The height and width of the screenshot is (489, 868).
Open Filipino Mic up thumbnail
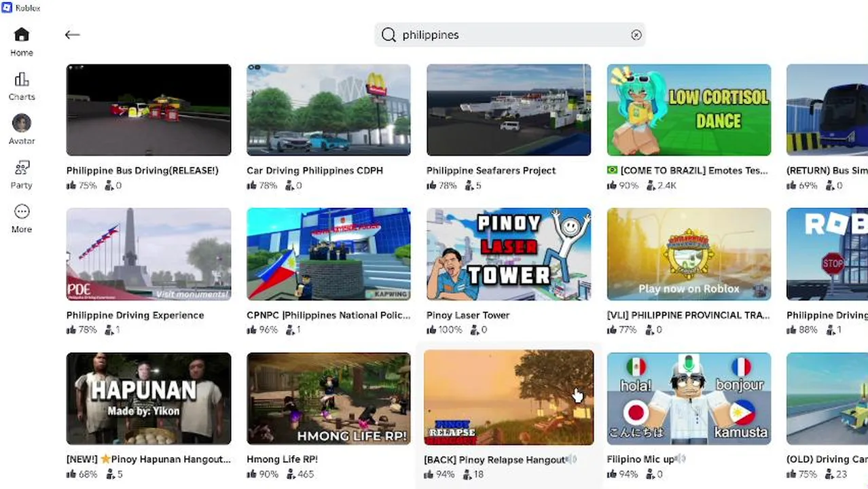689,399
